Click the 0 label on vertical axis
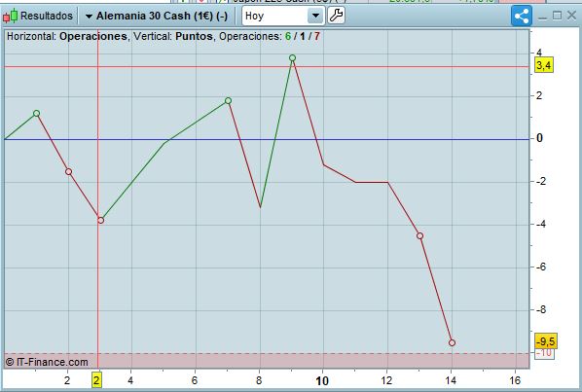582x392 pixels. [x=539, y=138]
